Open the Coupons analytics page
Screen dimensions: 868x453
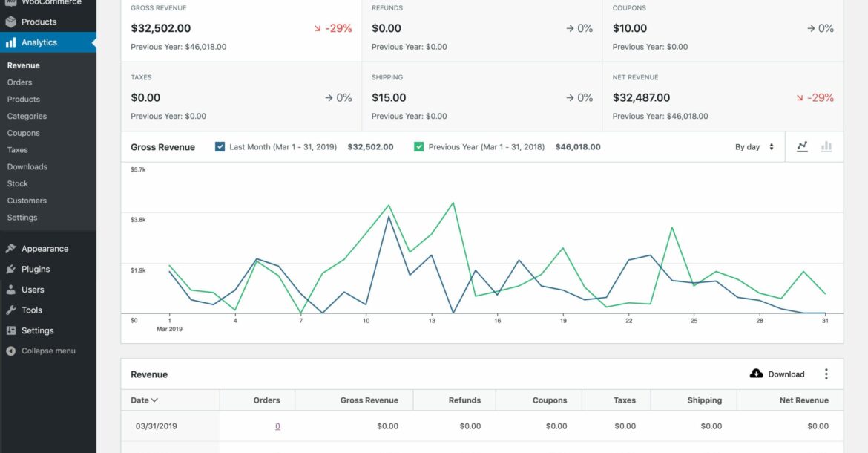click(x=23, y=132)
